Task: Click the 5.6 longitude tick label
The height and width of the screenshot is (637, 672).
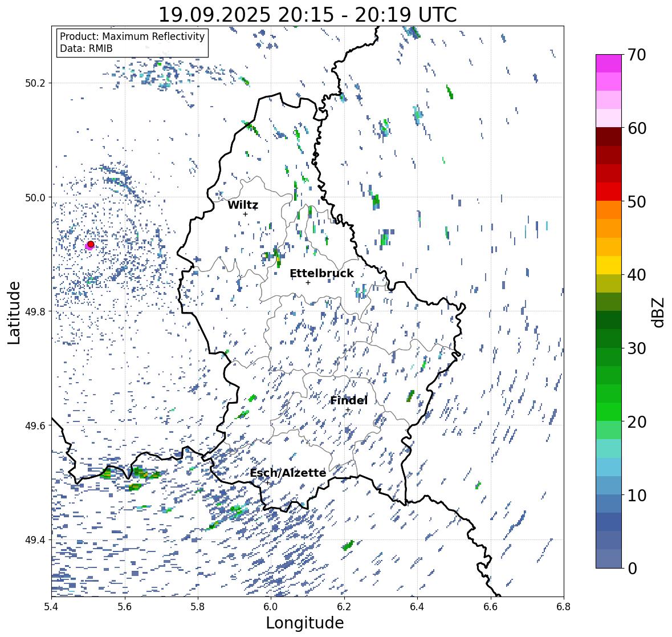Action: pos(125,606)
